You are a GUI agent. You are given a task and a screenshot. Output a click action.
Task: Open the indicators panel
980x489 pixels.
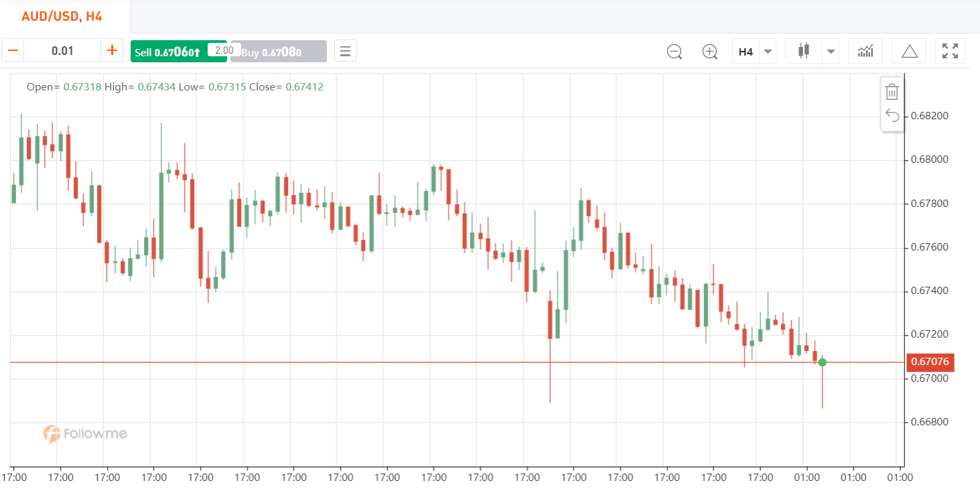[865, 51]
